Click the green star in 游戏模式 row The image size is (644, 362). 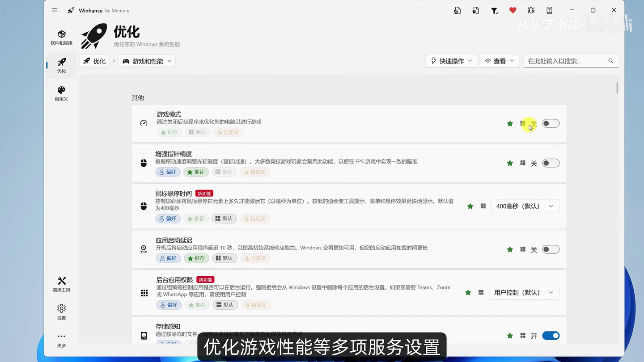tap(510, 123)
